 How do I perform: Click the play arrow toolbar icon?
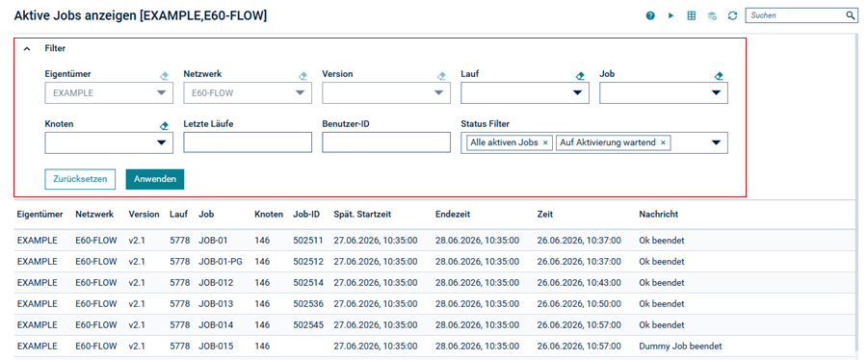click(x=671, y=16)
